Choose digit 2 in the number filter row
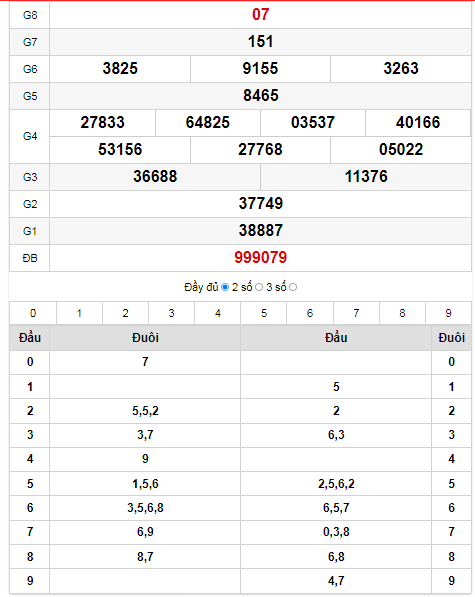Screen dimensions: 475x597 tap(125, 313)
